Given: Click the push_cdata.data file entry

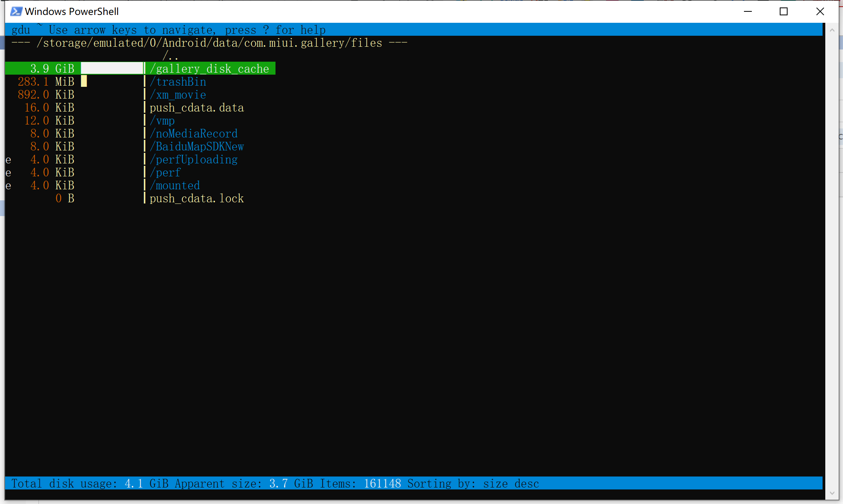Looking at the screenshot, I should pos(197,108).
